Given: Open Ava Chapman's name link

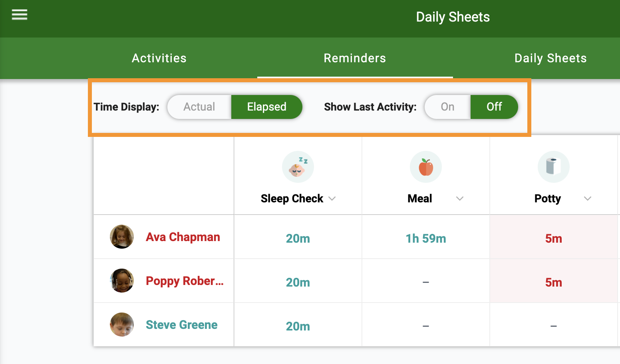Looking at the screenshot, I should (x=183, y=237).
